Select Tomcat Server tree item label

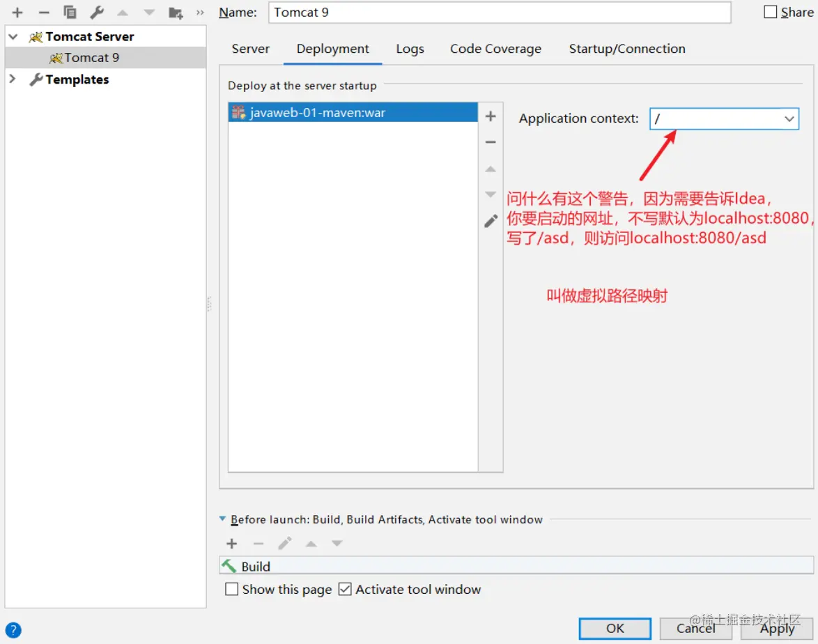(x=89, y=36)
